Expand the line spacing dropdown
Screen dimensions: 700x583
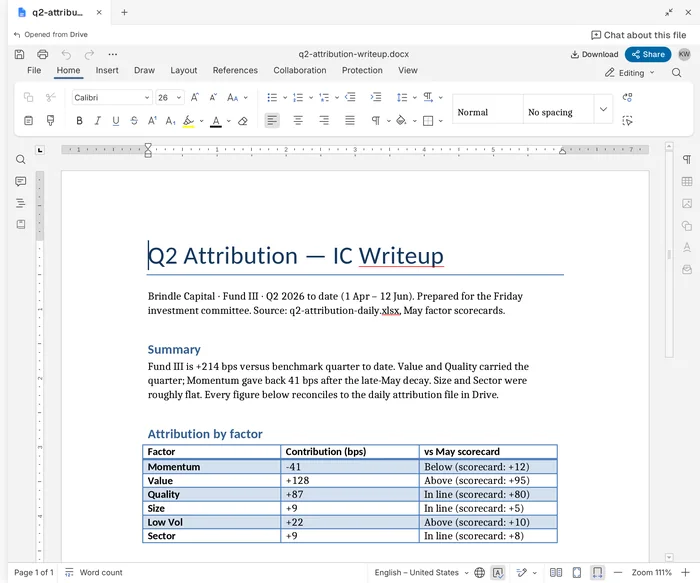[415, 97]
